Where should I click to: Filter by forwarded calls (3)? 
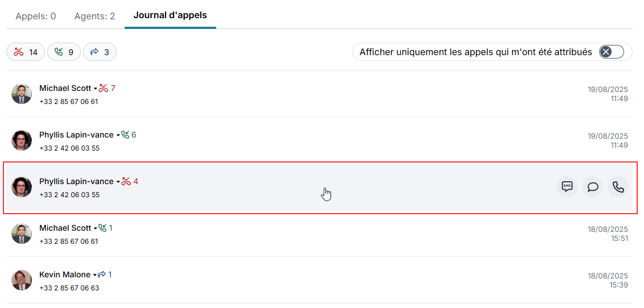(100, 52)
